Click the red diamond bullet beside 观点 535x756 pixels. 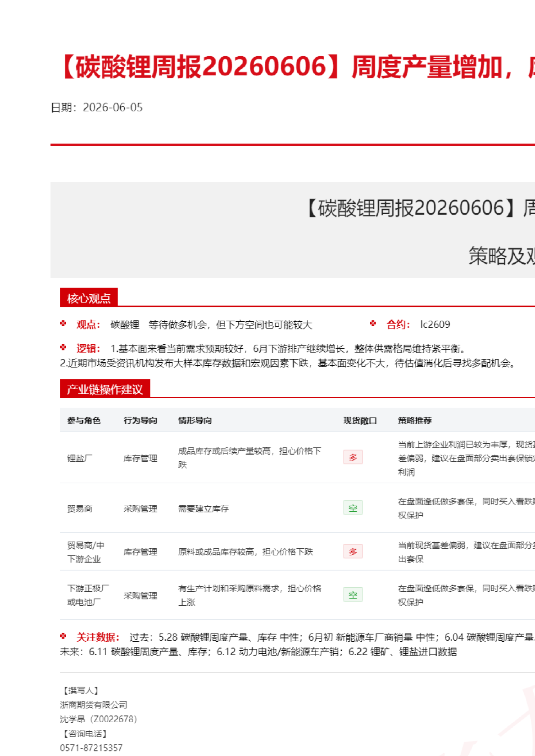(63, 323)
